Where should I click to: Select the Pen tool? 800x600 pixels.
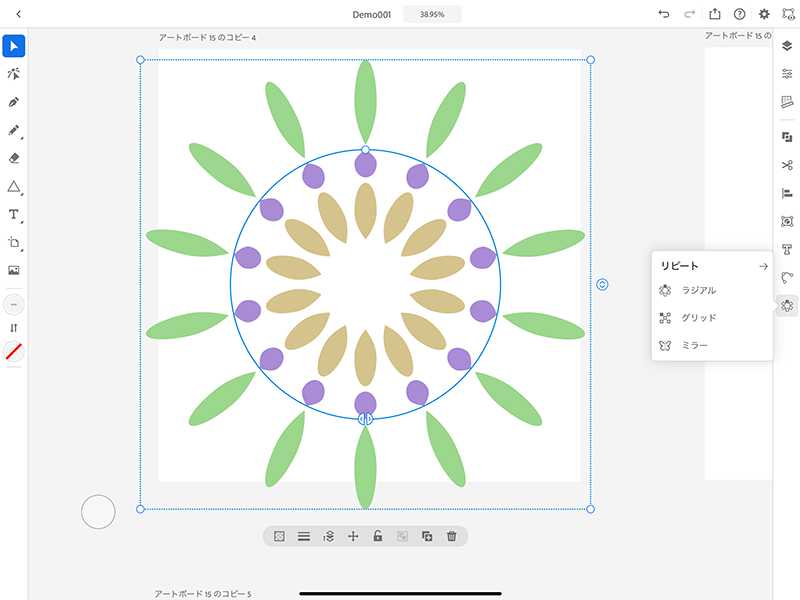click(14, 102)
